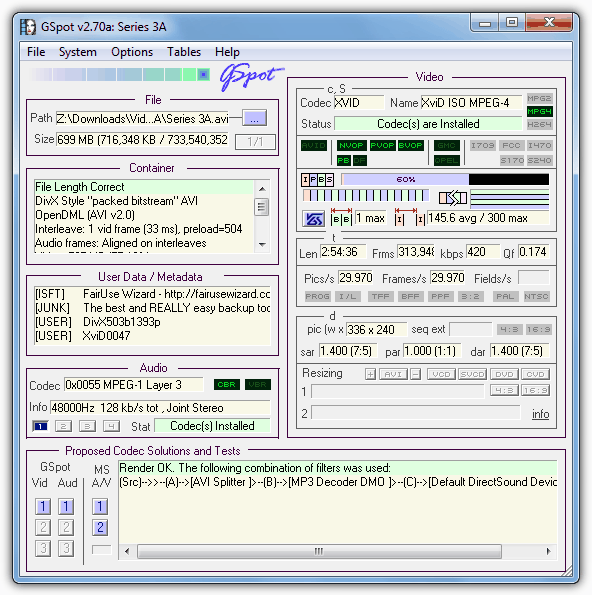Click the codec solutions scroll left arrow
Screen dimensions: 592x595
[x=127, y=551]
